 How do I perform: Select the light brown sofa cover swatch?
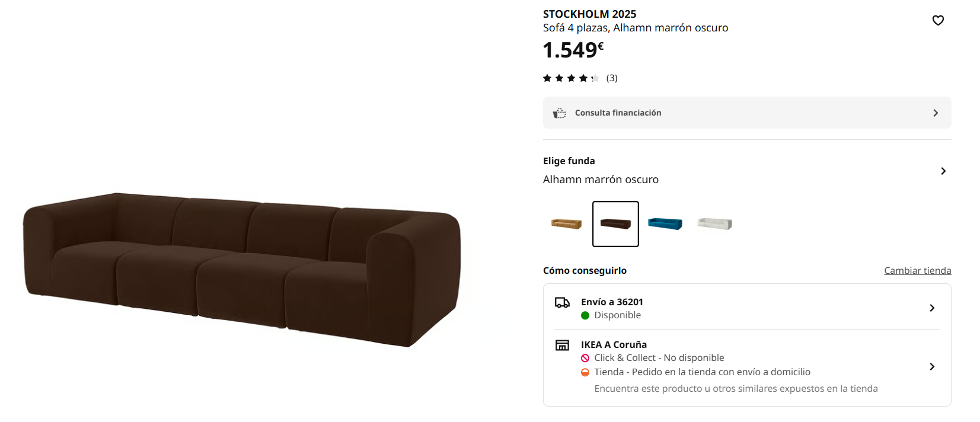pyautogui.click(x=566, y=224)
